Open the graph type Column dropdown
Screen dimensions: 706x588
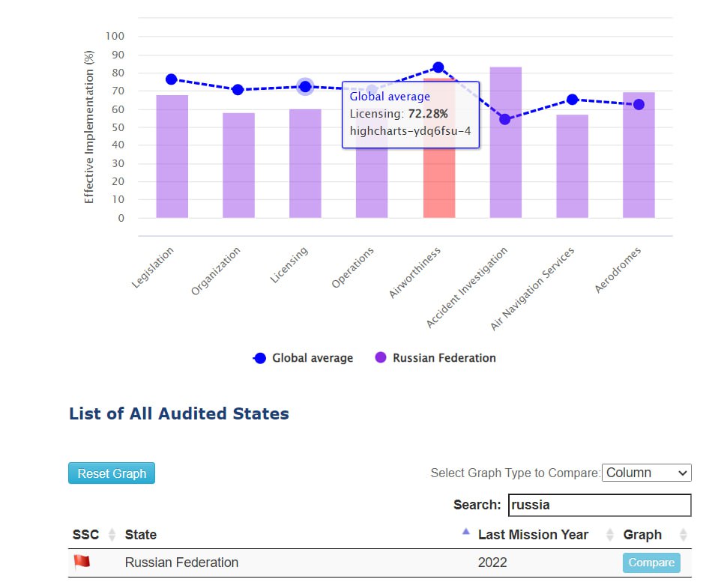point(646,473)
